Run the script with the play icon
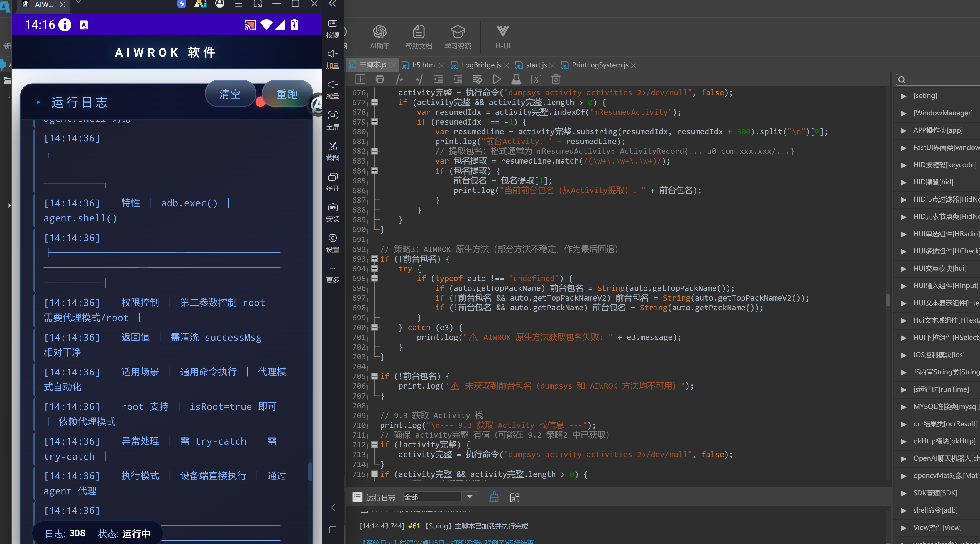Viewport: 980px width, 544px height. (x=497, y=79)
